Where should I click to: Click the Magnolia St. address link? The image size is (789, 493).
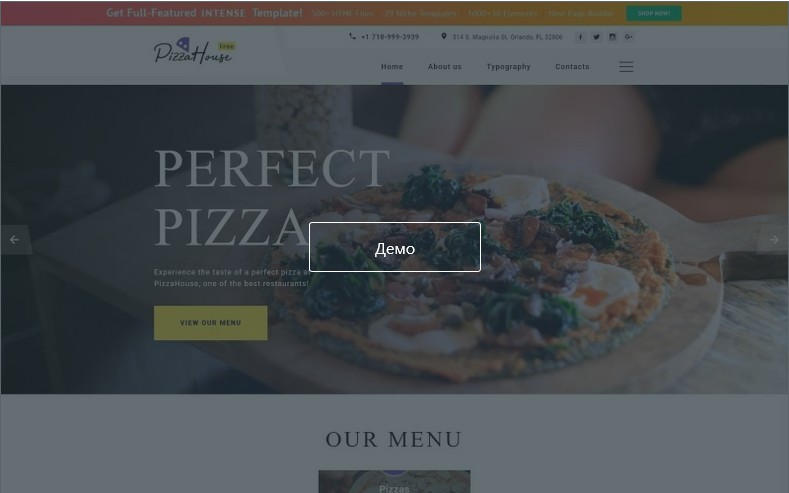[507, 37]
